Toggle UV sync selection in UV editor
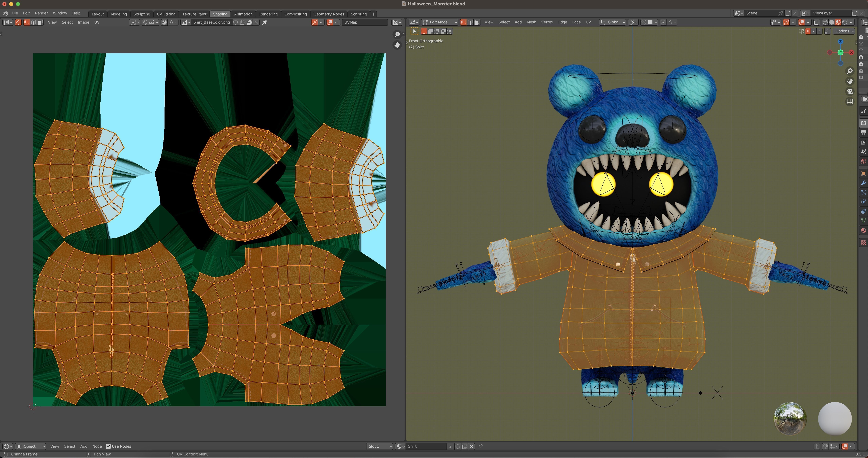 (18, 22)
